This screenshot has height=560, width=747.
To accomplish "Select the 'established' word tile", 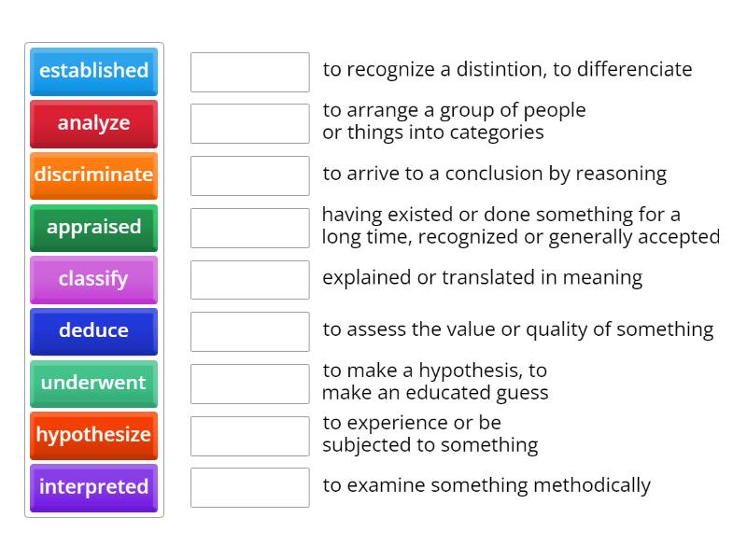I will pos(93,71).
